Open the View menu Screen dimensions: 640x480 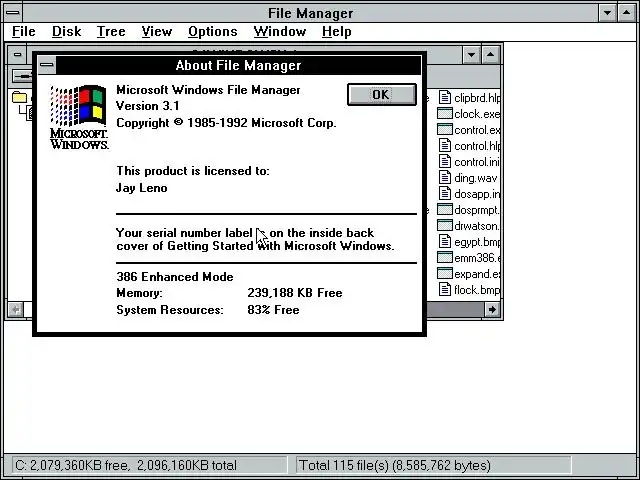pos(157,31)
